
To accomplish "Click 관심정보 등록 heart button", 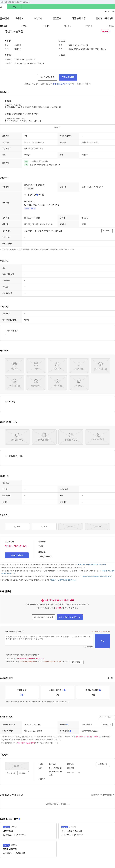I will coord(47,77).
